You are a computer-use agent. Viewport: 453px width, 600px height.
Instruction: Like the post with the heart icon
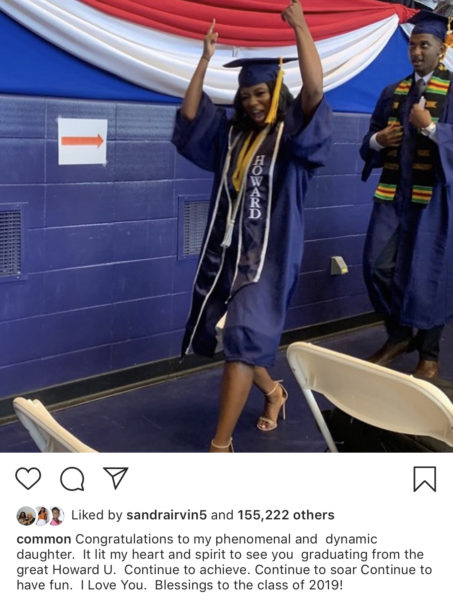[x=28, y=478]
